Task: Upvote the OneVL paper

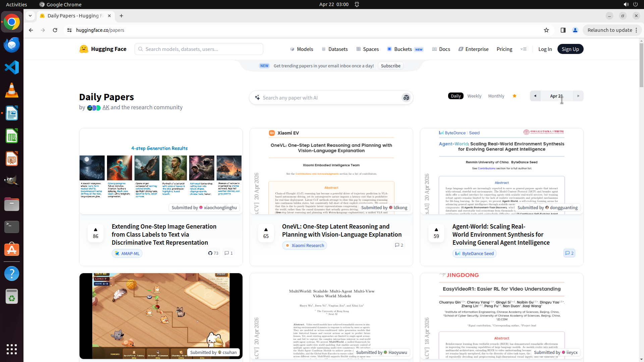Action: click(x=266, y=233)
